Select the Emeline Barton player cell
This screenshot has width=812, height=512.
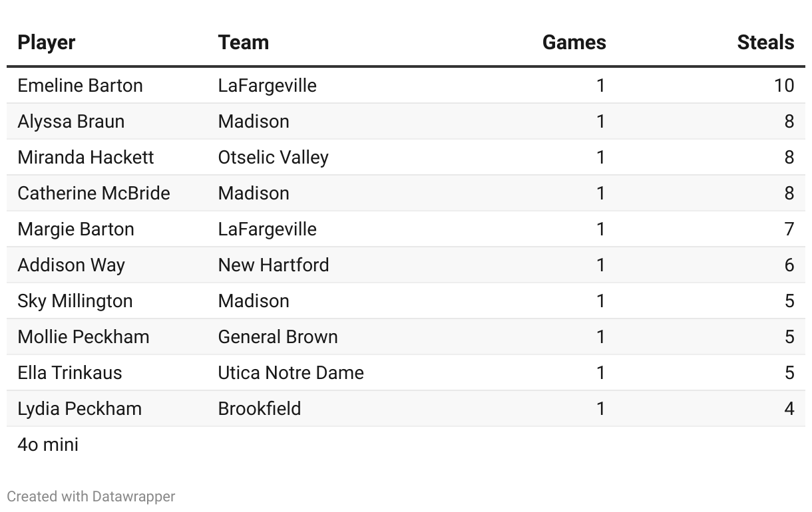81,86
